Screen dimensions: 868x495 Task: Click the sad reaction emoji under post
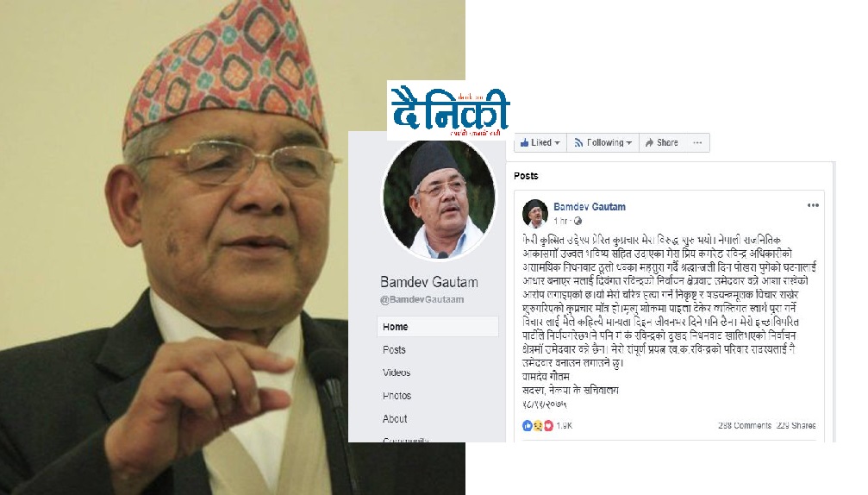(538, 425)
